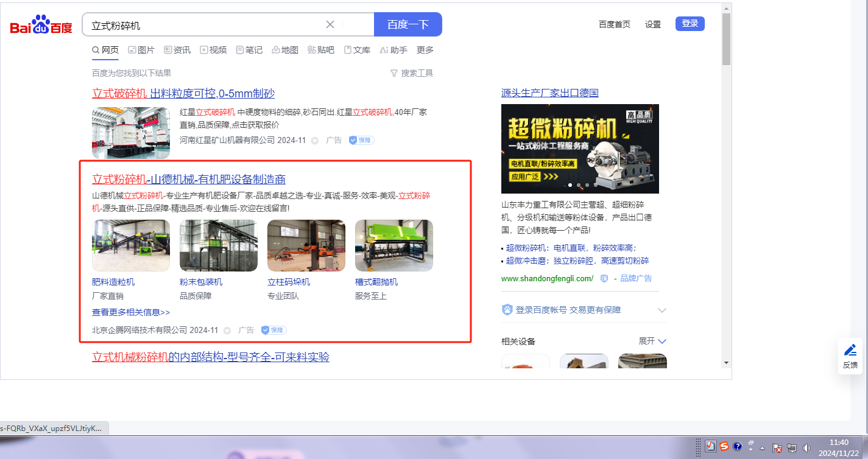868x459 pixels.
Task: Click 查看更多相关信息>> link
Action: point(131,312)
